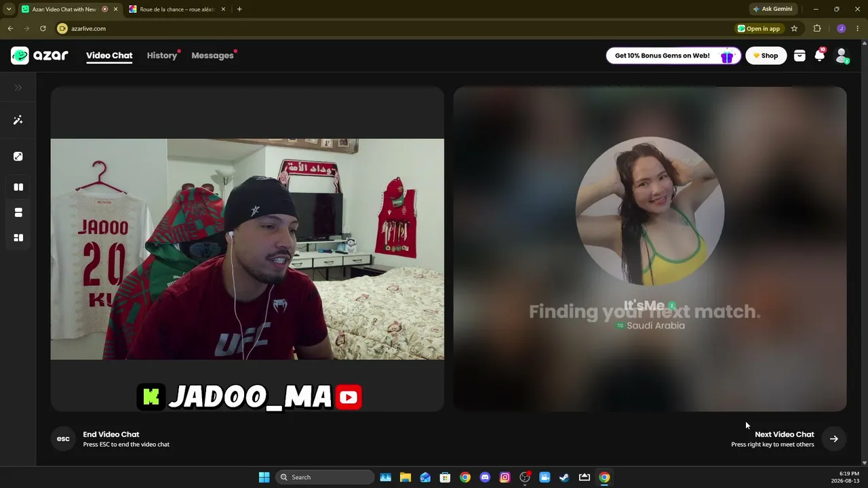Click the active Chrome icon at taskbar end
The image size is (868, 488).
604,477
